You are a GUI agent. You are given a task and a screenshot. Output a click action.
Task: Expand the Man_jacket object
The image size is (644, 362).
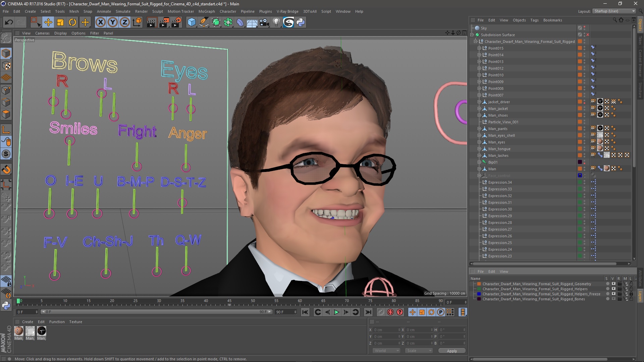[479, 109]
